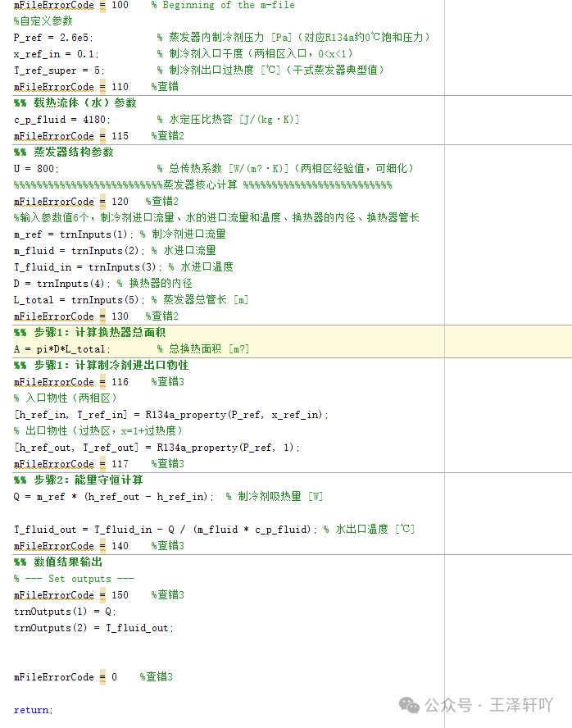Click the watermark text 公众号 · 王泽轩吖
572x728 pixels.
pos(489,705)
